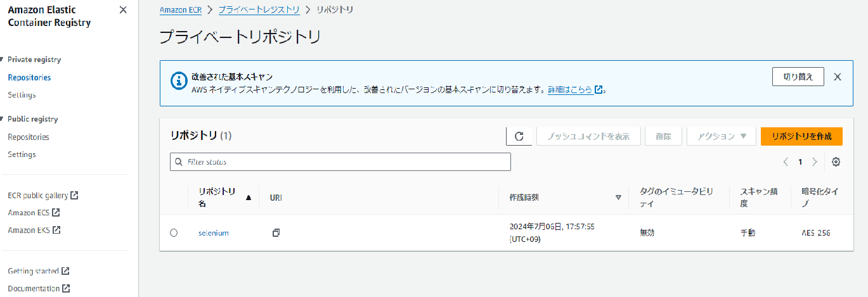Screen dimensions: 868x297
Task: Click リポジトリを作成 button
Action: pyautogui.click(x=801, y=136)
